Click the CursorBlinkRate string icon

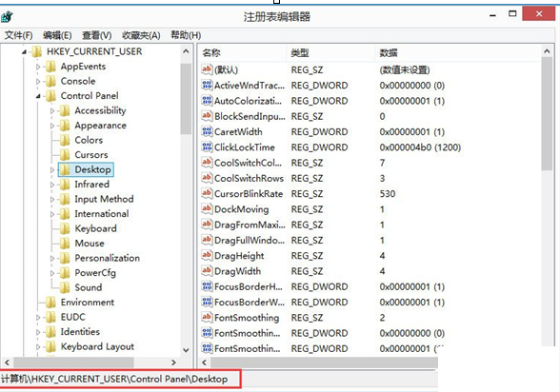pos(207,193)
